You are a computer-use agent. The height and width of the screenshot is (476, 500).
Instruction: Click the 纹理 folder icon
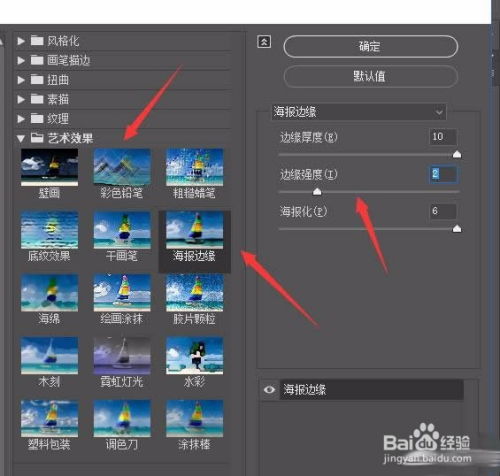(37, 118)
